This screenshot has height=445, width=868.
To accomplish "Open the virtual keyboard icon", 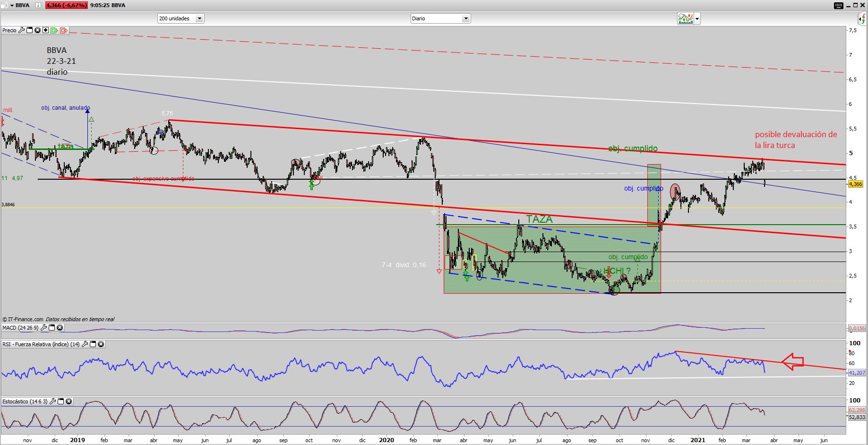I will (839, 6).
